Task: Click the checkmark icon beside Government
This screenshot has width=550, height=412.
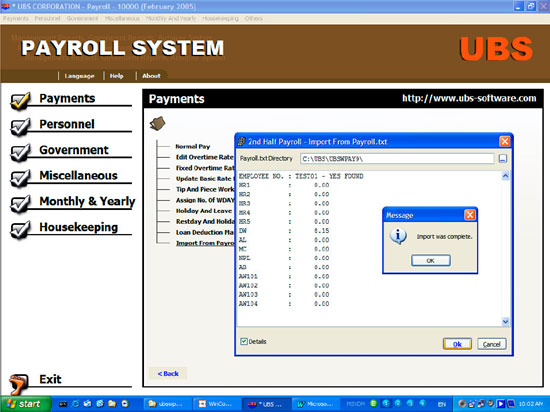Action: pyautogui.click(x=20, y=153)
